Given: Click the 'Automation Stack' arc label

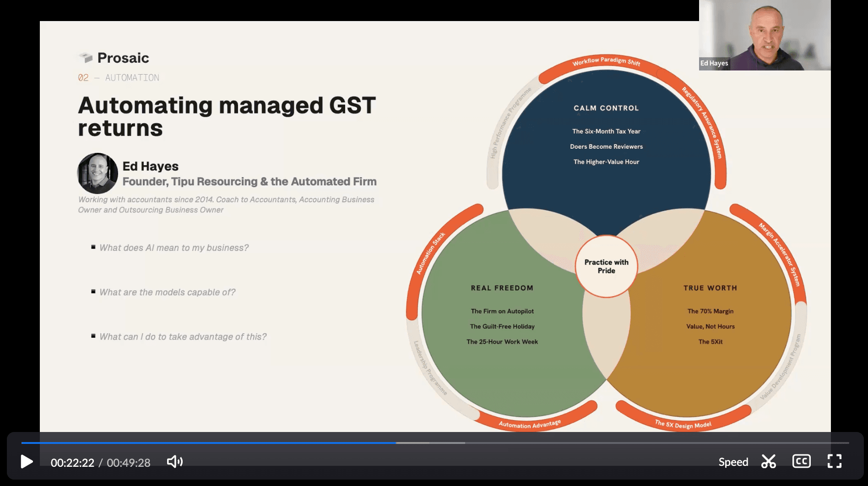Looking at the screenshot, I should [430, 254].
